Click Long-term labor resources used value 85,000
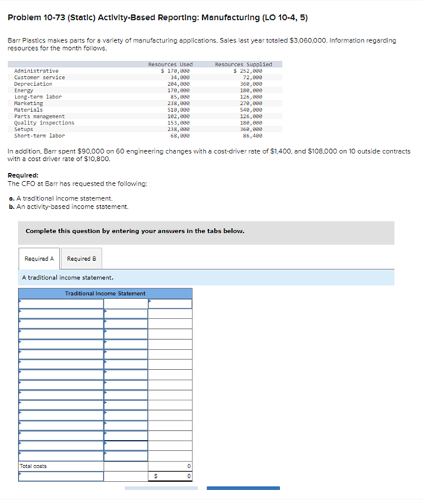Screen dimensions: 423x504 click(180, 97)
